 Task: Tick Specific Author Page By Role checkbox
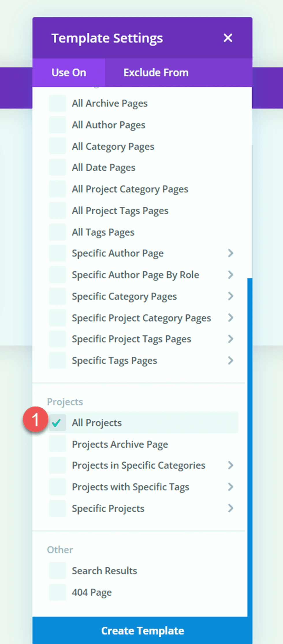57,275
